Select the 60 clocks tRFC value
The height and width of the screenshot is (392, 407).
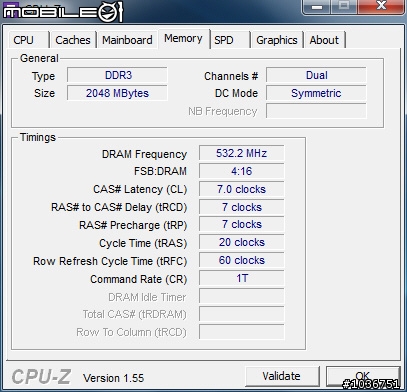(241, 260)
